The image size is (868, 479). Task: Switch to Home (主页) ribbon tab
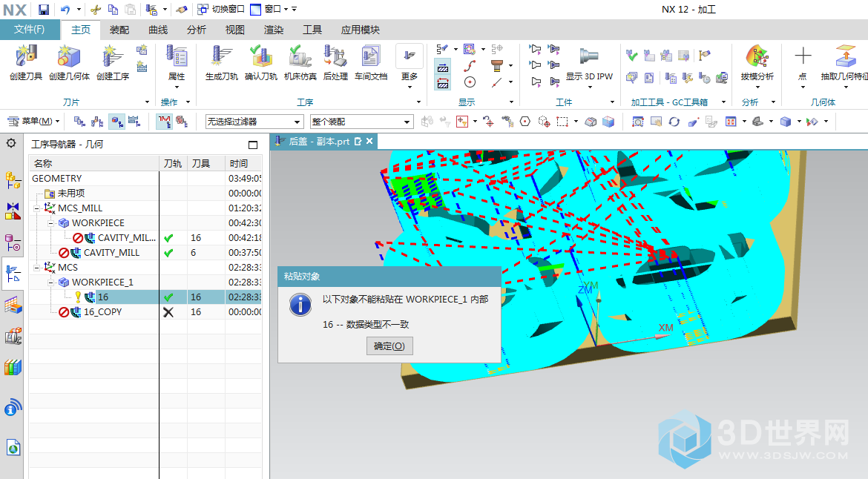tap(80, 30)
